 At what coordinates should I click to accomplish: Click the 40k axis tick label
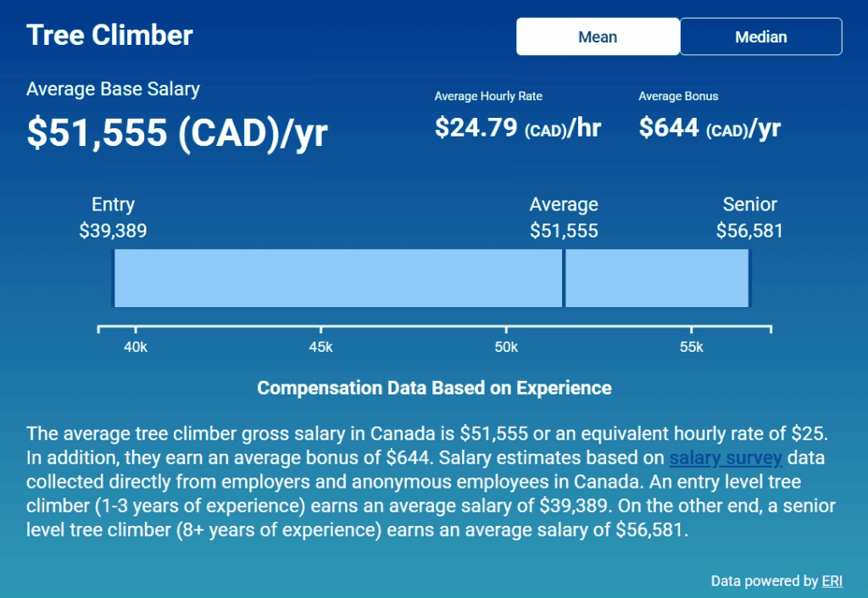click(x=136, y=347)
